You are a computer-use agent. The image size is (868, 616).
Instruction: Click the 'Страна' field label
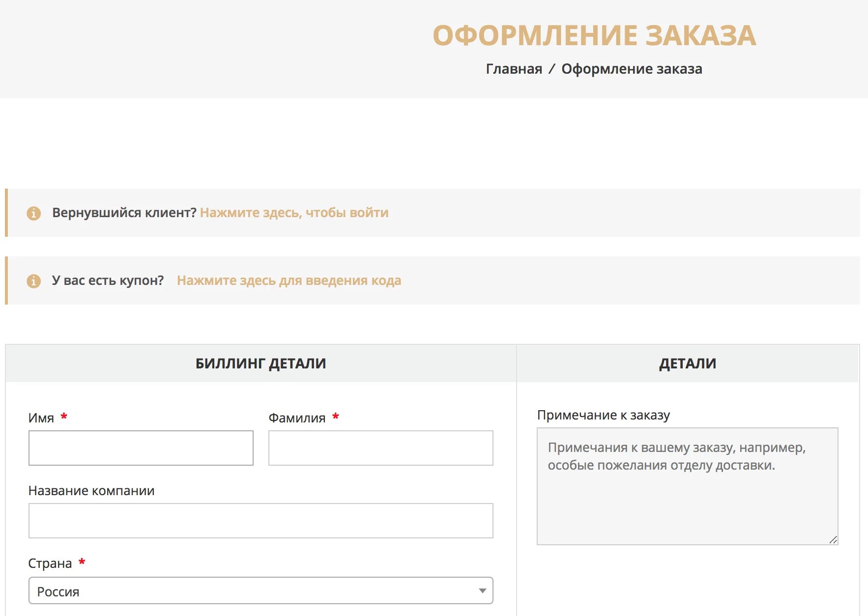pos(50,563)
